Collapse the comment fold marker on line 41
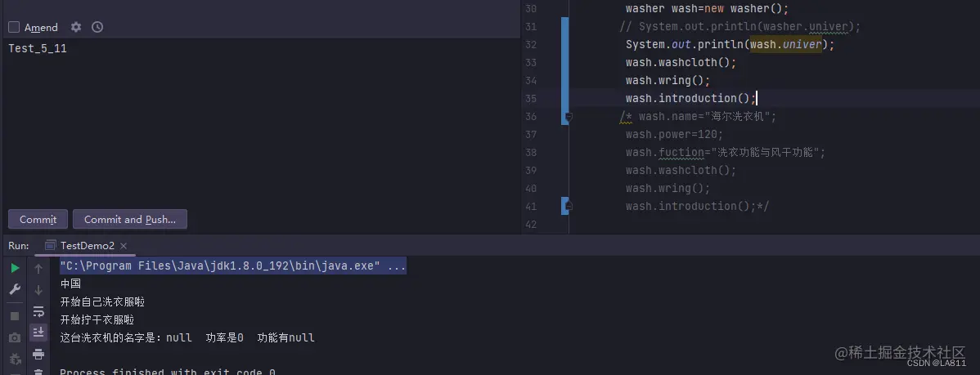 point(569,206)
